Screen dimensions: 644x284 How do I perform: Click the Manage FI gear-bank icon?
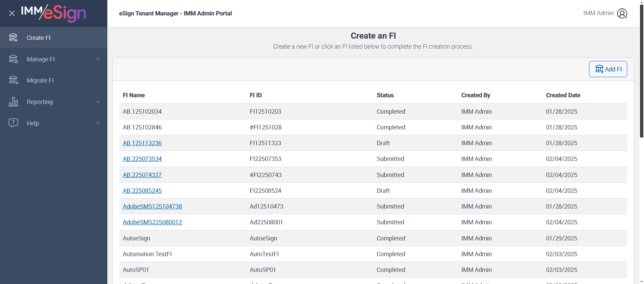click(13, 59)
